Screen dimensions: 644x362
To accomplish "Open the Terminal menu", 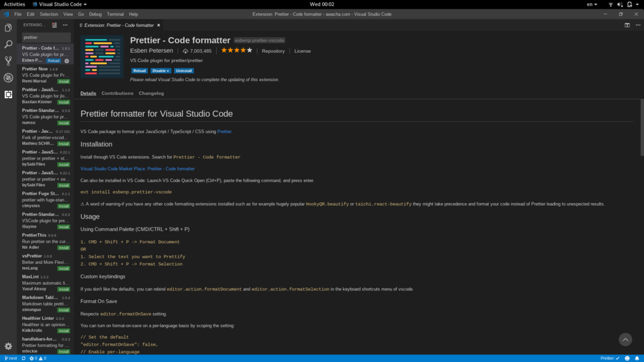I will [x=115, y=14].
